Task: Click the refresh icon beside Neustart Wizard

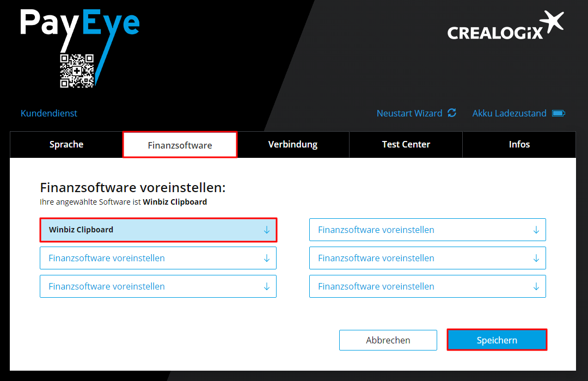Action: (452, 113)
